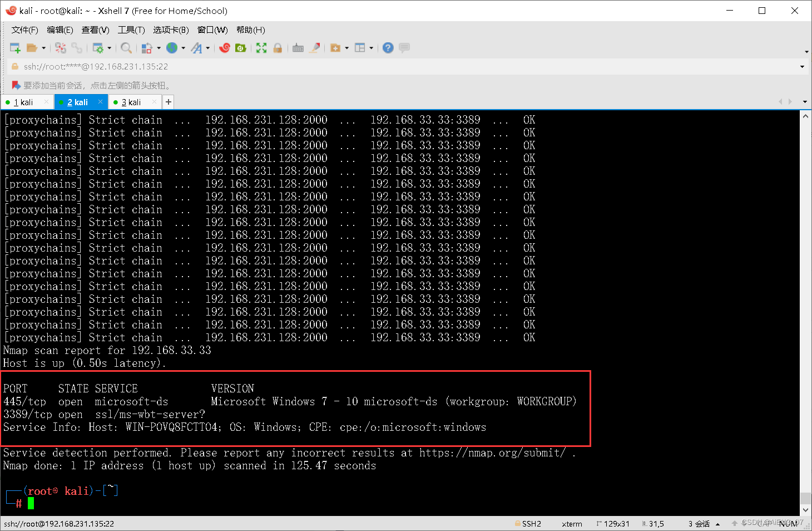Click the Reconnect chain-link icon

tap(77, 48)
